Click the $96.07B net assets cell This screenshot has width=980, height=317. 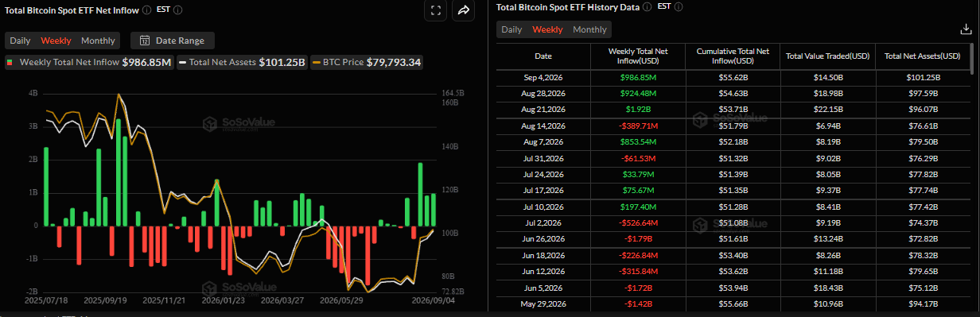(x=923, y=109)
